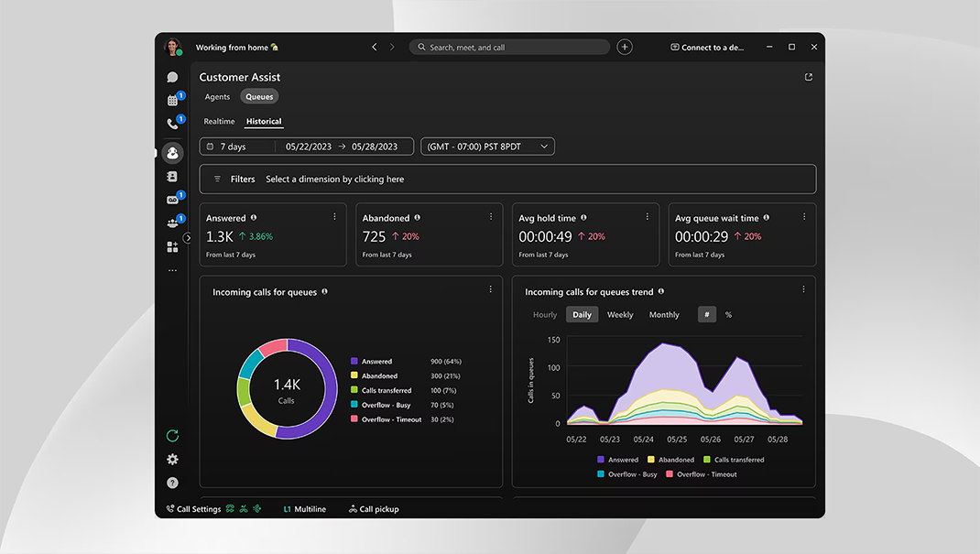Click the third green status bar icon before Multiline

(x=256, y=509)
